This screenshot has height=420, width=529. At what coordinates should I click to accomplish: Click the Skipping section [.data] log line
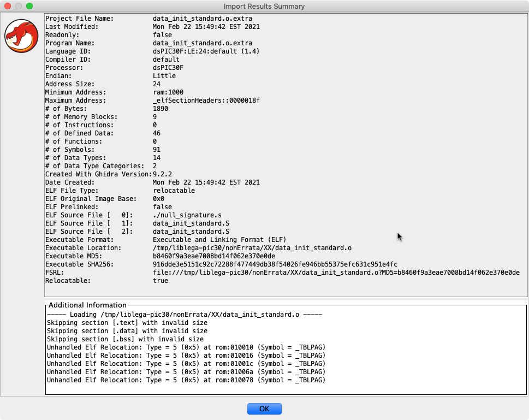point(127,331)
